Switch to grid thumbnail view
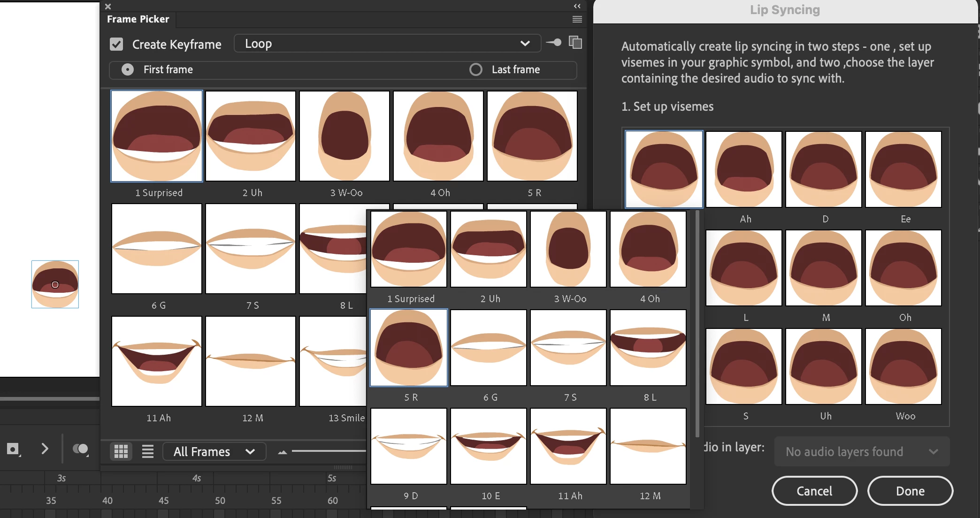The image size is (980, 518). (x=121, y=451)
